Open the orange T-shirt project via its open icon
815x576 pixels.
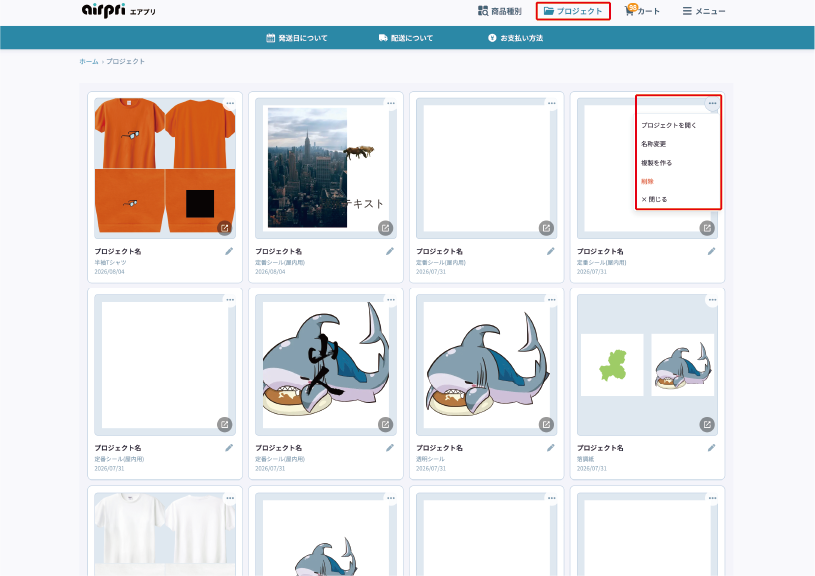click(225, 228)
